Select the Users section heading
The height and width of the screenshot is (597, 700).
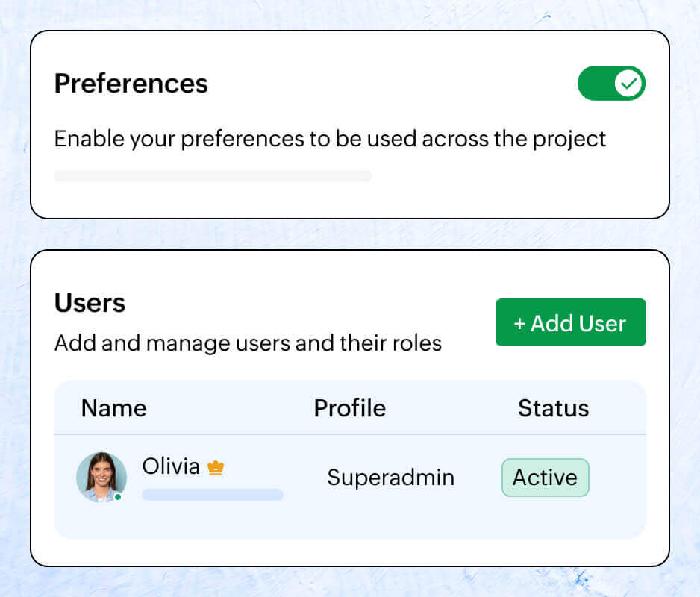90,303
